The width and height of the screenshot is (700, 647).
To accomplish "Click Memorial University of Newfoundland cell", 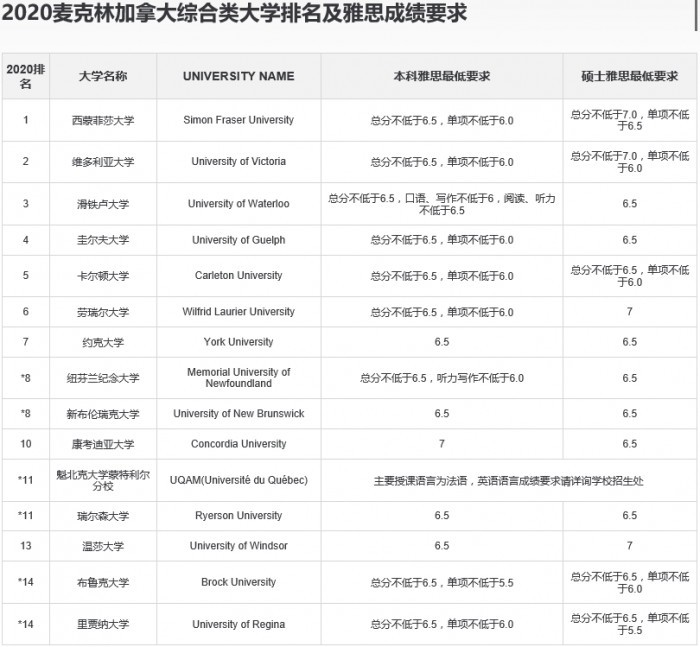I will tap(238, 378).
